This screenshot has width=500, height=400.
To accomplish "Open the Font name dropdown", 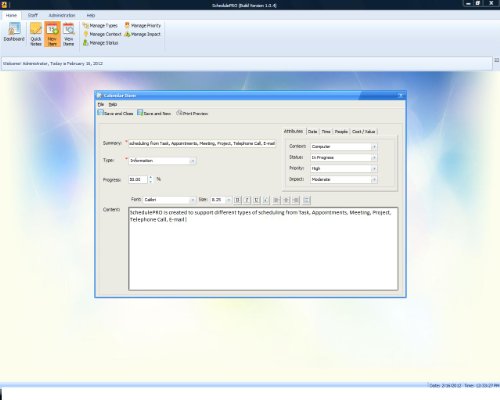I will point(192,200).
